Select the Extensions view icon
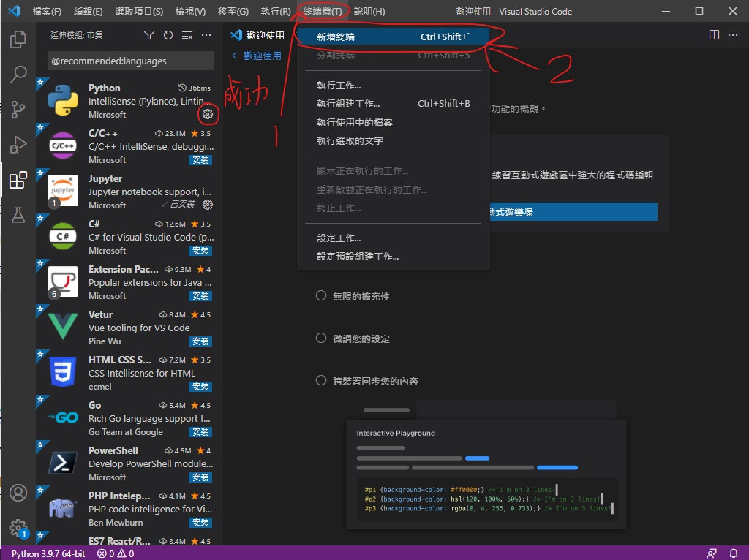 [x=18, y=180]
